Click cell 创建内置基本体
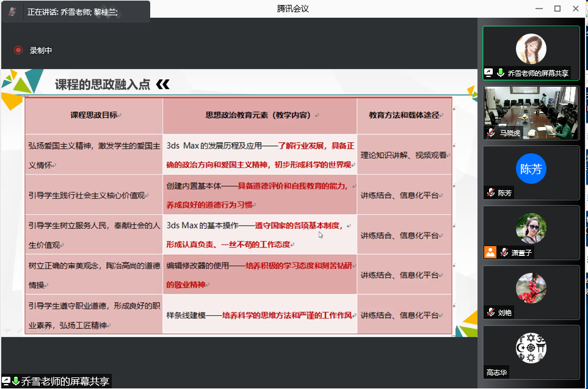Viewport: 588px width, 389px height. [260, 195]
